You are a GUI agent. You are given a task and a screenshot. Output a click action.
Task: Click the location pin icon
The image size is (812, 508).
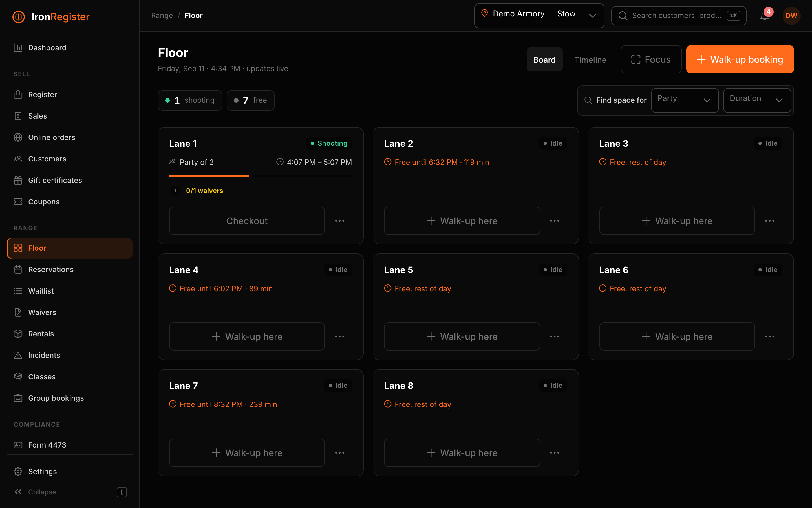click(x=484, y=14)
